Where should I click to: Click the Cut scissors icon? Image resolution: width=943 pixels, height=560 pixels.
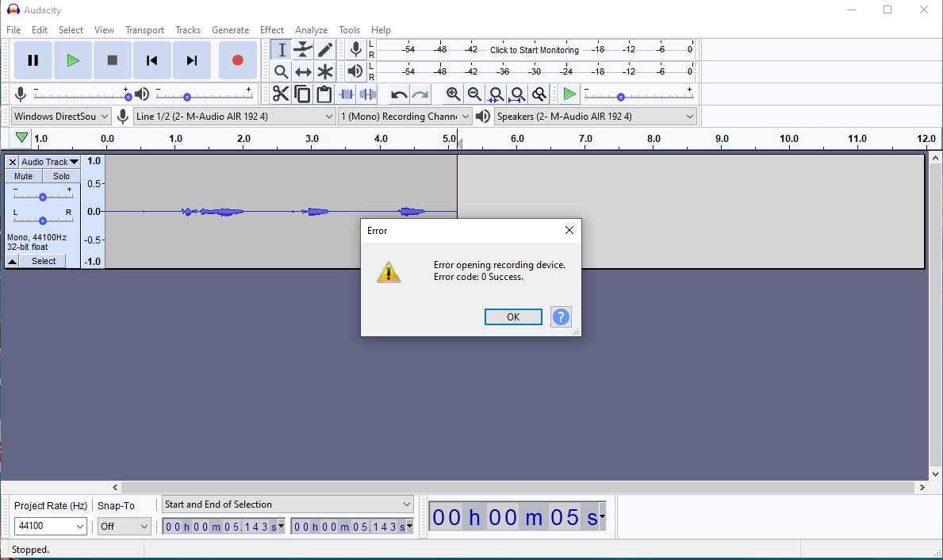point(280,94)
